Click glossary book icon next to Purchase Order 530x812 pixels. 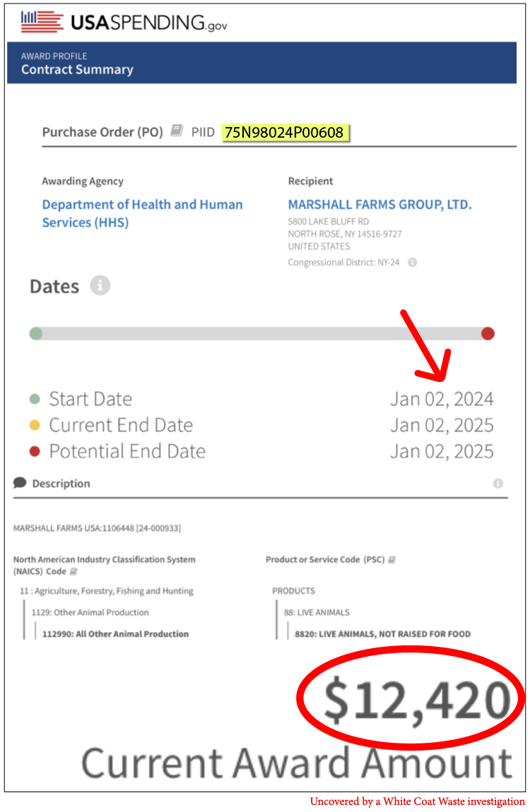177,131
